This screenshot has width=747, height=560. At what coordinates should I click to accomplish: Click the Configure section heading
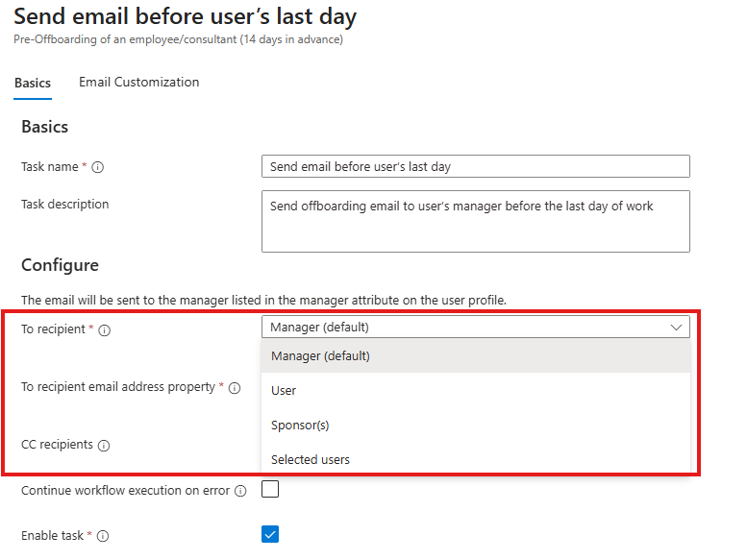tap(60, 265)
